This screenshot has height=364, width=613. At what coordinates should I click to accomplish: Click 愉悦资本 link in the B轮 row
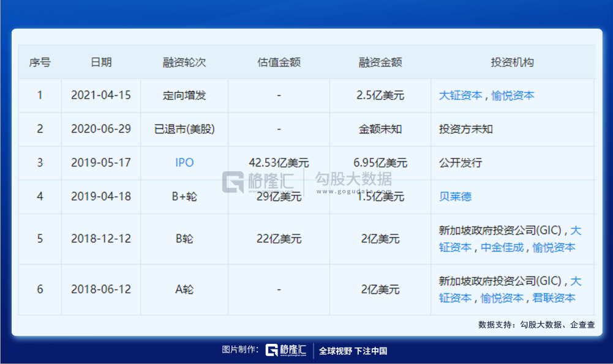tap(554, 247)
